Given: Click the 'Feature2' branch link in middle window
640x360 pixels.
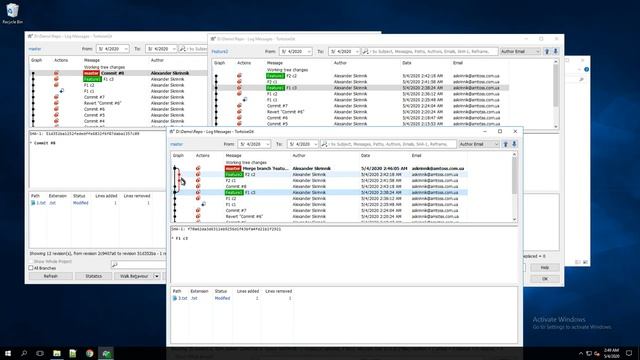Looking at the screenshot, I should click(220, 51).
